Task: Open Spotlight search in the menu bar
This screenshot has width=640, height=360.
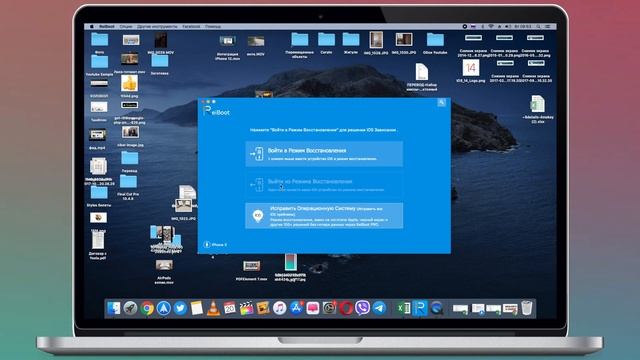Action: click(539, 27)
